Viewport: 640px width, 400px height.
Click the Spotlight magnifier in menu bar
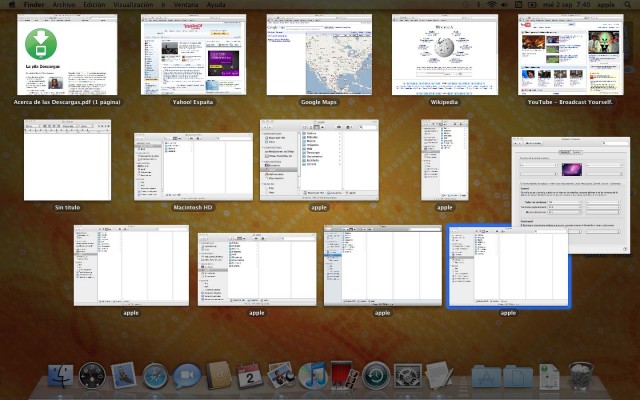click(627, 4)
